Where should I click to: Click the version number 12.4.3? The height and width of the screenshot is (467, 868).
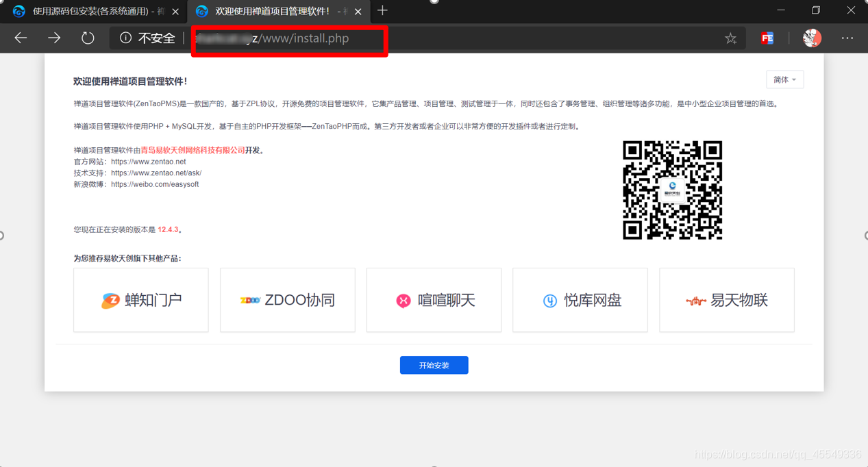(168, 229)
